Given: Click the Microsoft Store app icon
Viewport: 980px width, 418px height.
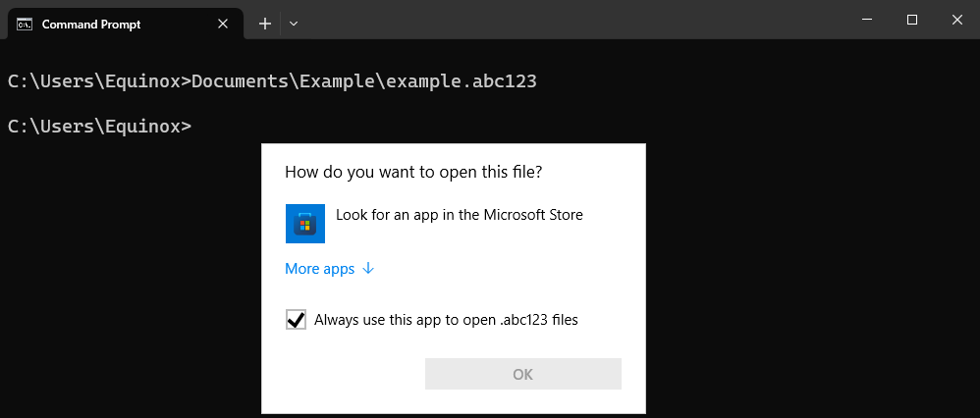Looking at the screenshot, I should pos(304,224).
